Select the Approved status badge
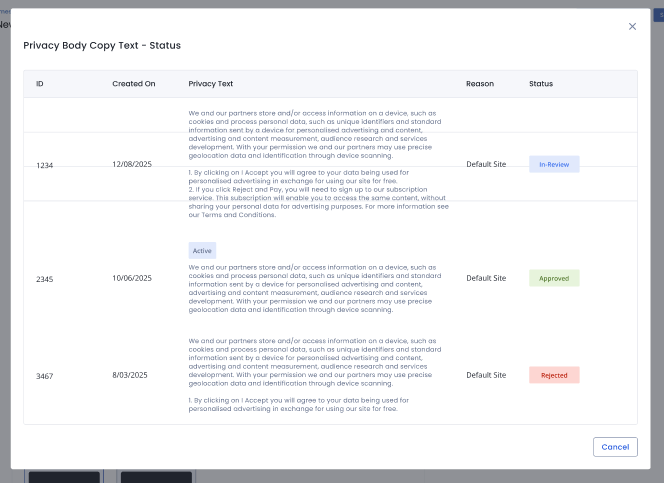 point(554,278)
